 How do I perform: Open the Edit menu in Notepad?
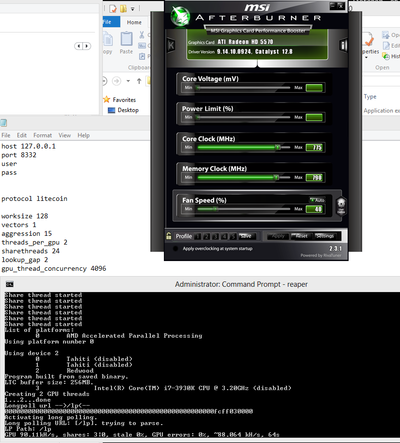click(x=22, y=135)
